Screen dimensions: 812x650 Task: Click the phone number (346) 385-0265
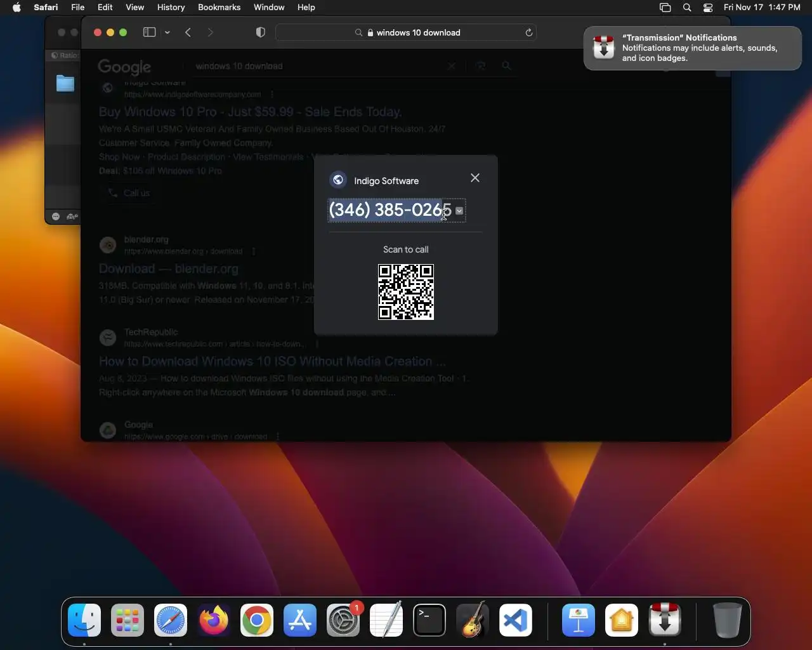pyautogui.click(x=390, y=210)
